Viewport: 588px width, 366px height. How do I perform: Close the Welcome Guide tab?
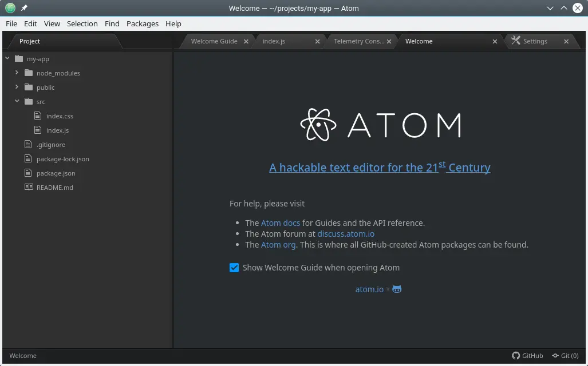pyautogui.click(x=246, y=42)
